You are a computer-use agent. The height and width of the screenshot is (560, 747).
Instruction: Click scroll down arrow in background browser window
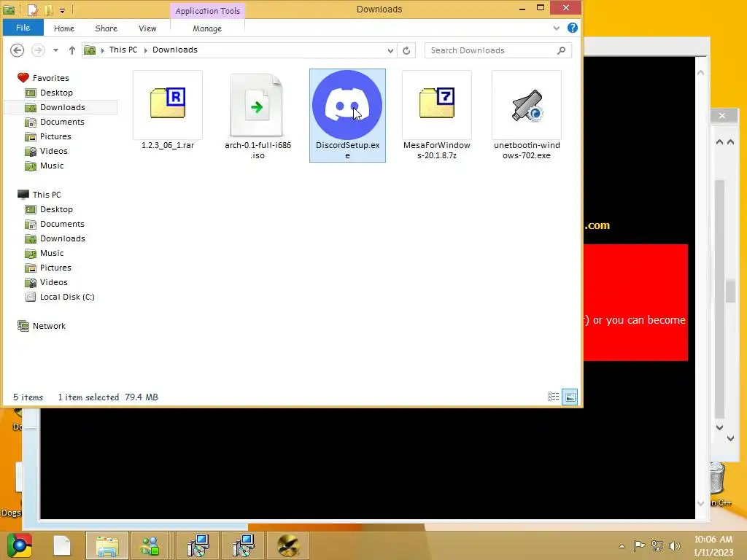[700, 503]
